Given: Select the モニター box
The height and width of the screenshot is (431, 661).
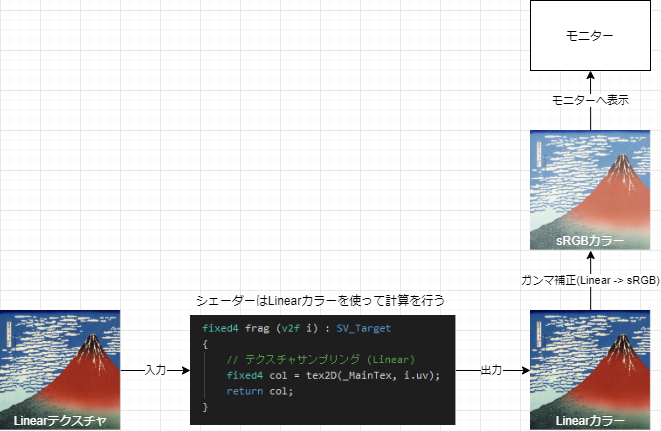Looking at the screenshot, I should [590, 35].
